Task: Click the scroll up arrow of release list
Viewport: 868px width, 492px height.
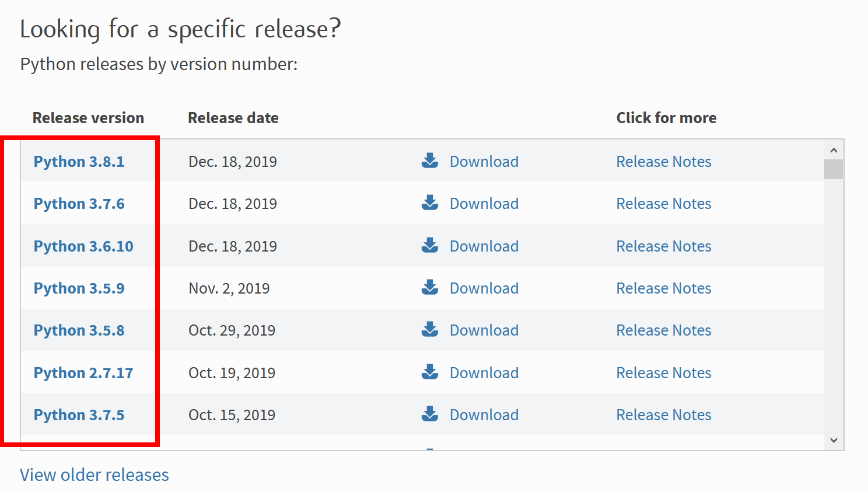Action: (x=834, y=150)
